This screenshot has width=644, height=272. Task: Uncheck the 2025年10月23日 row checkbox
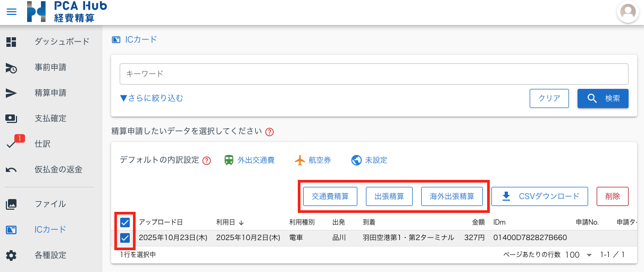click(x=125, y=238)
